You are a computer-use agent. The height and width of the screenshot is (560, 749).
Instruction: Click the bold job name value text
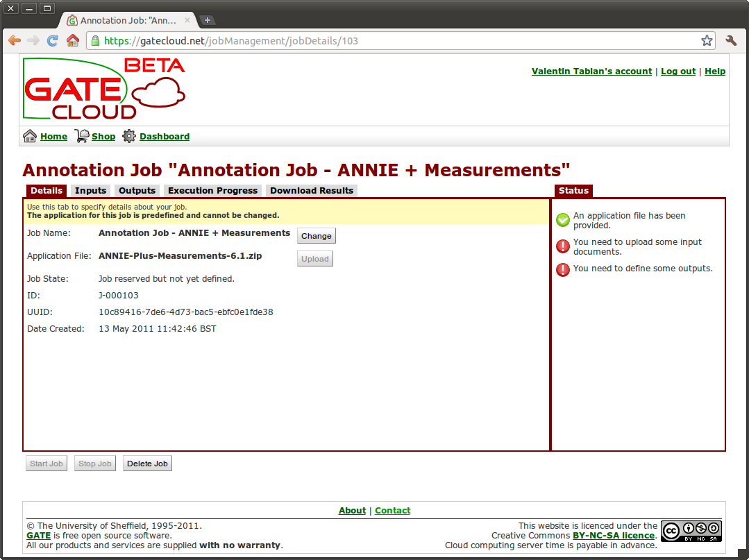click(194, 233)
